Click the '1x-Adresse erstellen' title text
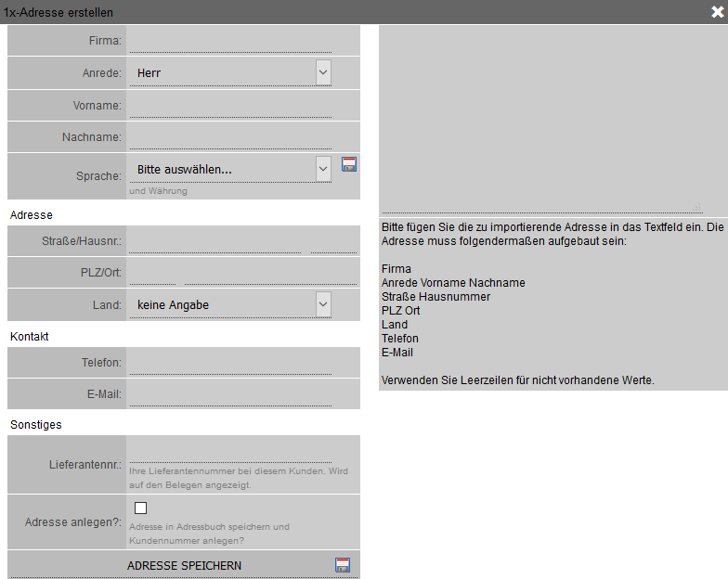The width and height of the screenshot is (728, 579). point(58,13)
